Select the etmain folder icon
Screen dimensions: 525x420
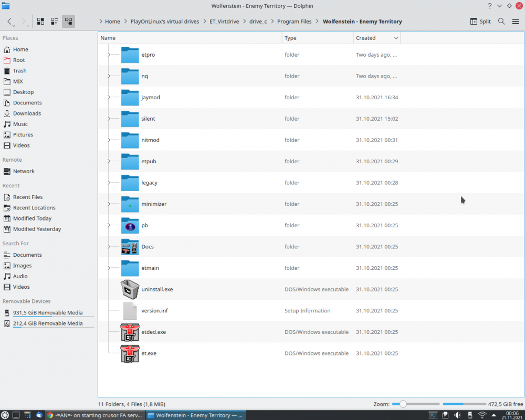(x=130, y=268)
